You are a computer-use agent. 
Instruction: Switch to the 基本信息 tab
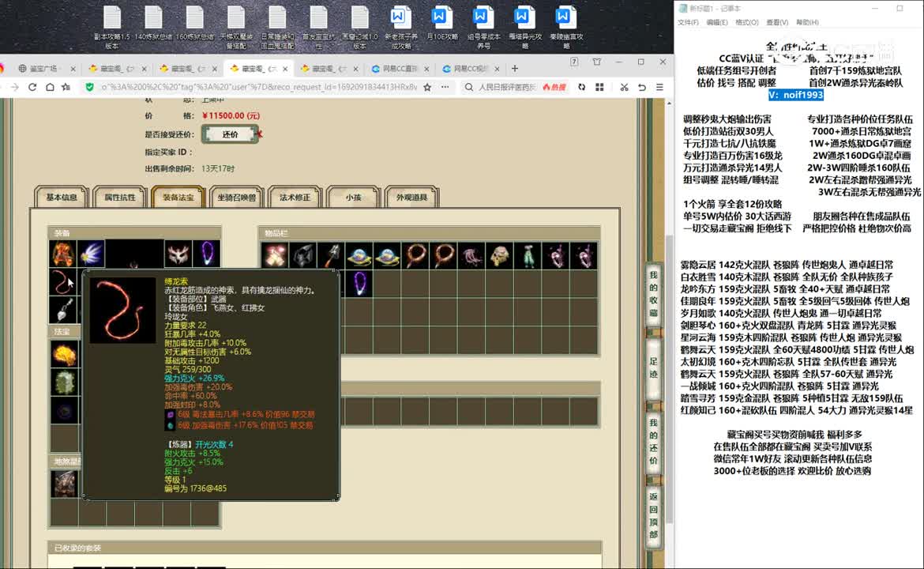(x=62, y=198)
